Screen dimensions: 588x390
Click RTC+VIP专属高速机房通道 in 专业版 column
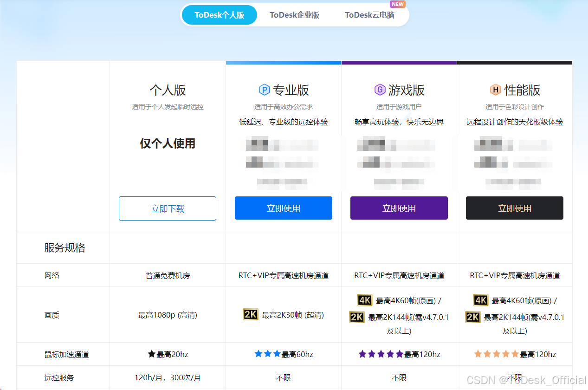point(284,275)
